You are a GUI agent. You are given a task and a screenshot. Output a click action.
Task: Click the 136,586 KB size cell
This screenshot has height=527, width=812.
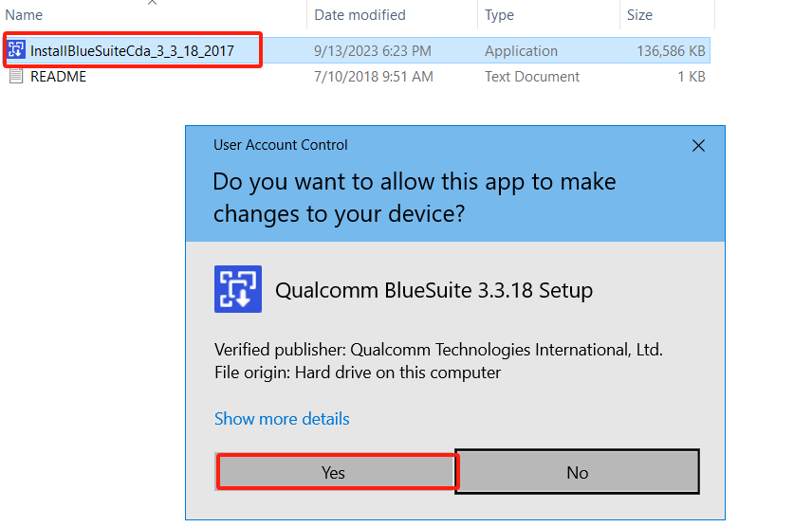click(670, 51)
